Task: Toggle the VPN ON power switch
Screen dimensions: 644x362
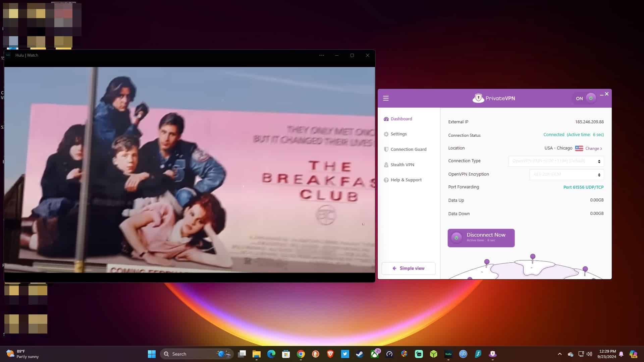Action: (591, 98)
